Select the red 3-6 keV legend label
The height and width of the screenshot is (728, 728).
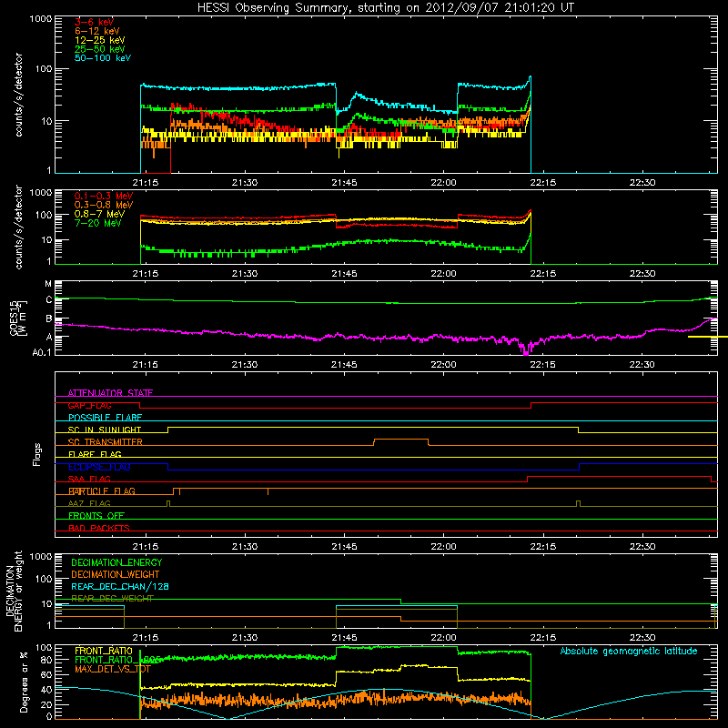95,22
